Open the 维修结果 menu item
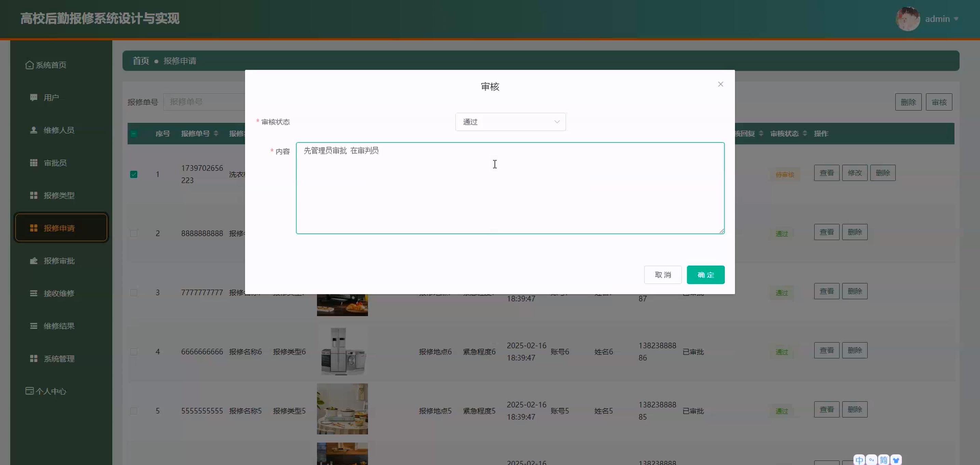Image resolution: width=980 pixels, height=465 pixels. [59, 326]
